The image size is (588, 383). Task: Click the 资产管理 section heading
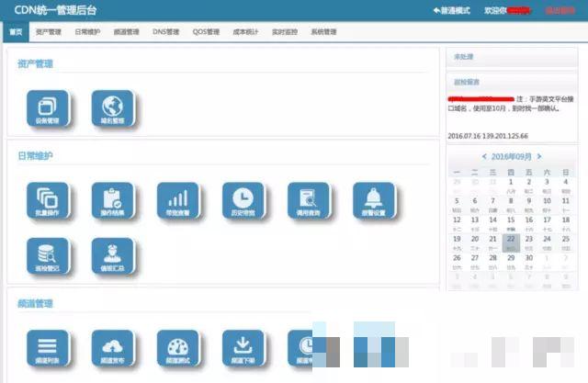pos(35,63)
